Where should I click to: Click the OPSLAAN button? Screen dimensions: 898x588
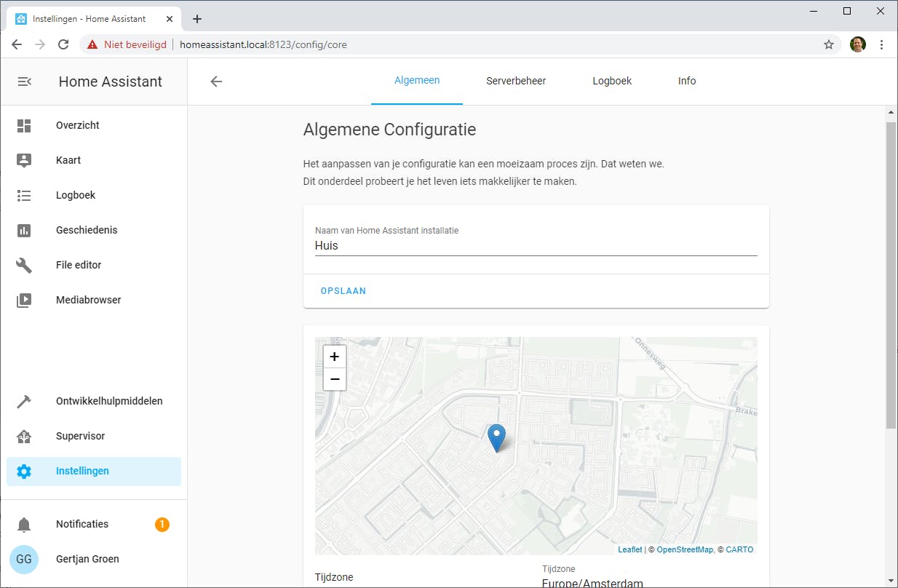[x=343, y=291]
